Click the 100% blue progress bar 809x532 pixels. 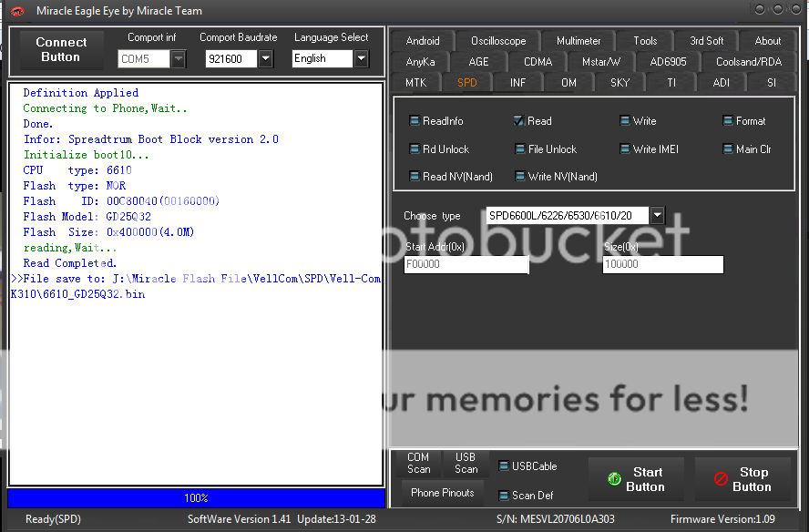(x=196, y=498)
